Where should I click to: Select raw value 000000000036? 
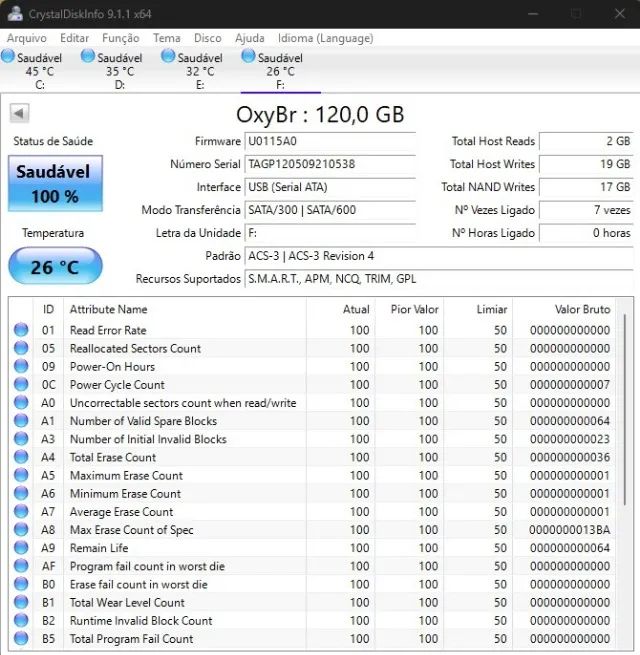pyautogui.click(x=569, y=457)
